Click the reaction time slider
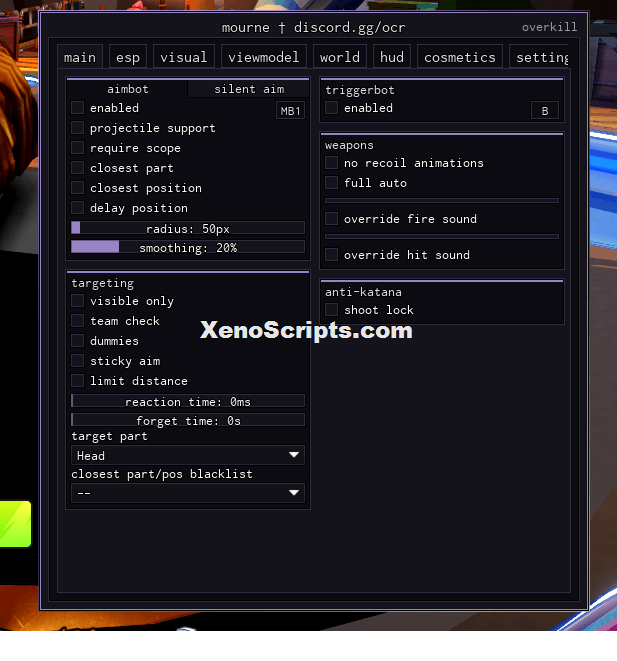The image size is (617, 661). pyautogui.click(x=188, y=401)
